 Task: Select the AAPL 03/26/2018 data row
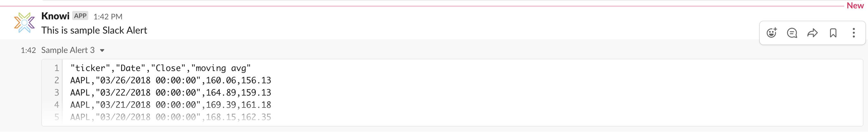click(x=170, y=80)
